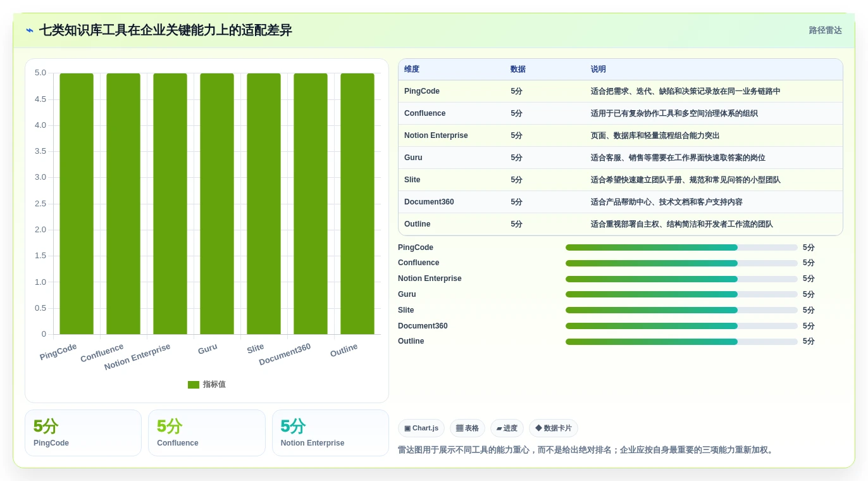This screenshot has height=481, width=868.
Task: Click Guru label in progress list
Action: tap(407, 294)
